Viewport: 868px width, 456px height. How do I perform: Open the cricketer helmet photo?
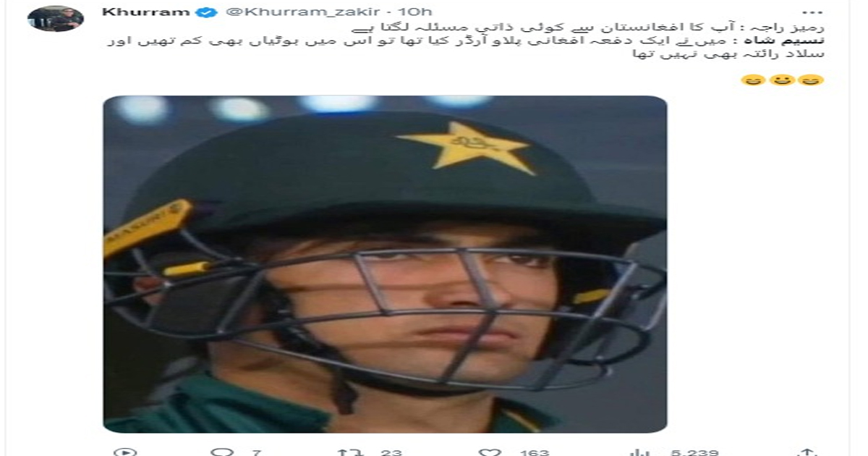(x=385, y=264)
